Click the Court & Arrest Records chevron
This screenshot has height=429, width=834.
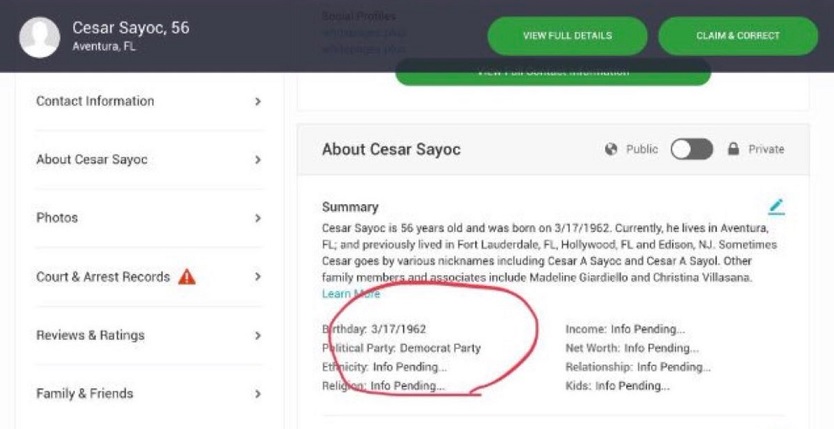click(258, 276)
